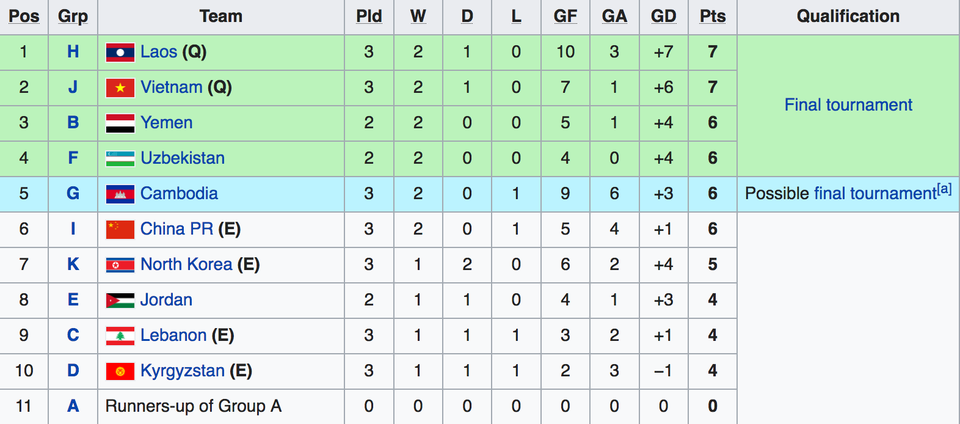
Task: Open Group A link in last row
Action: click(73, 406)
